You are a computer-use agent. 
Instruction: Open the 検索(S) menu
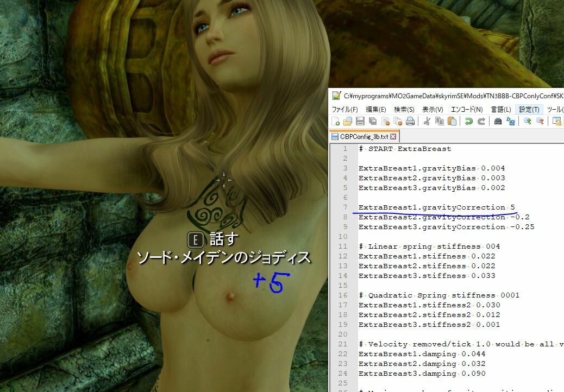point(404,109)
